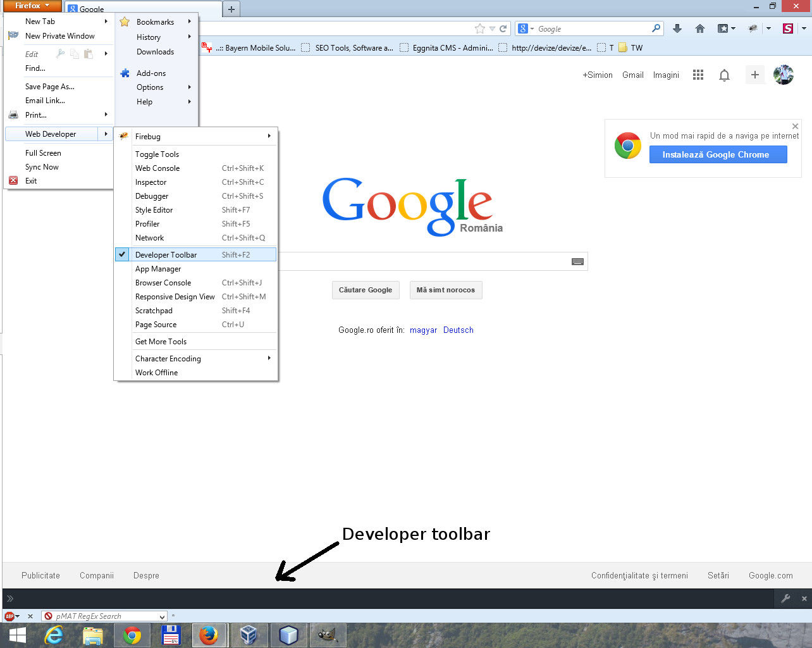This screenshot has height=648, width=812.
Task: Go to the Home page icon
Action: [x=700, y=28]
